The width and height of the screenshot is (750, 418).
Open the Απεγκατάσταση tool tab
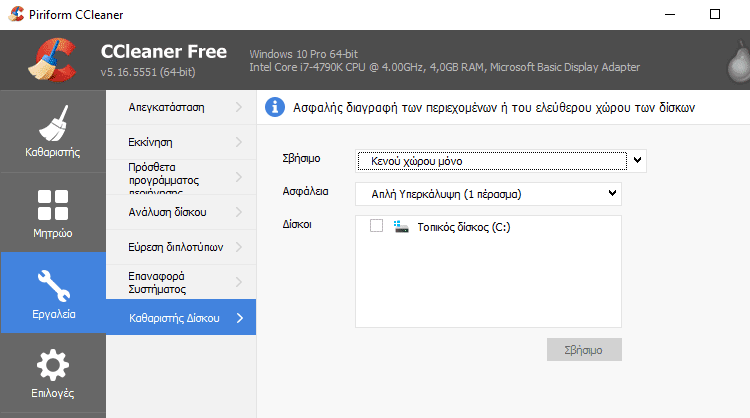181,108
